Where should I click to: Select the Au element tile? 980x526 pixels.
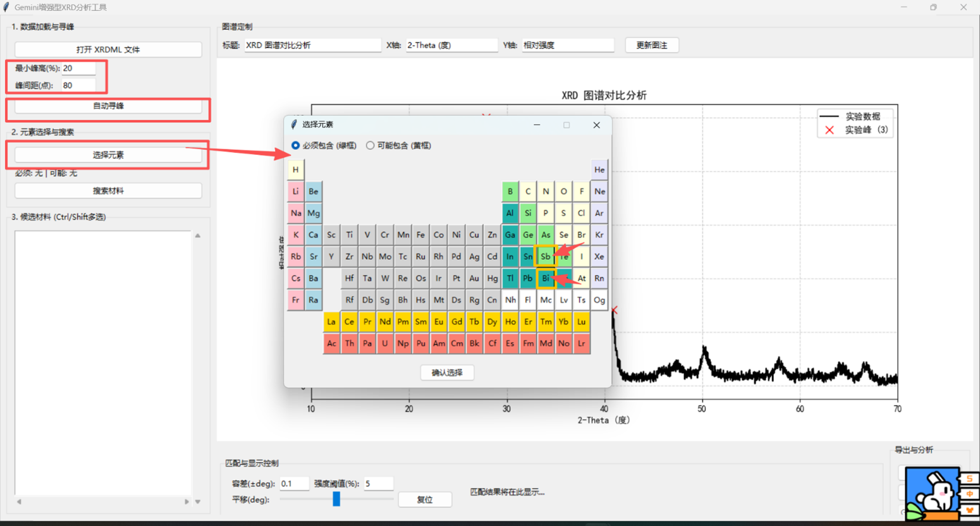pos(474,278)
